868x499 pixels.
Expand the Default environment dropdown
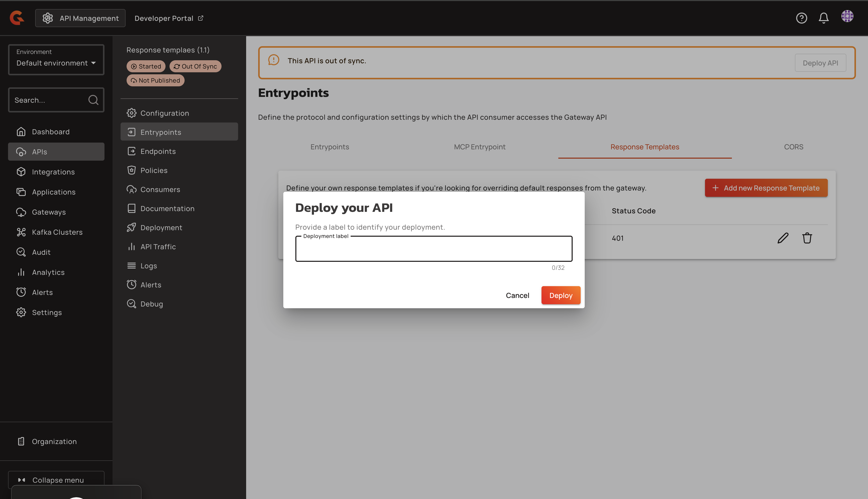[x=56, y=63]
